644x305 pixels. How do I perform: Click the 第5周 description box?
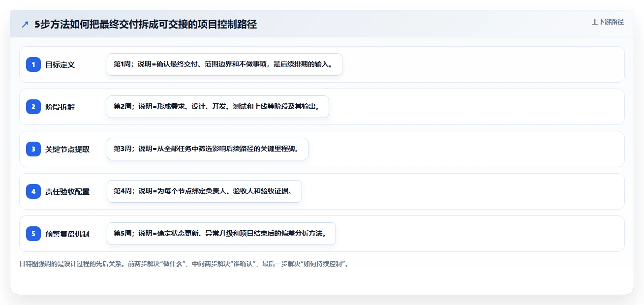tap(221, 234)
